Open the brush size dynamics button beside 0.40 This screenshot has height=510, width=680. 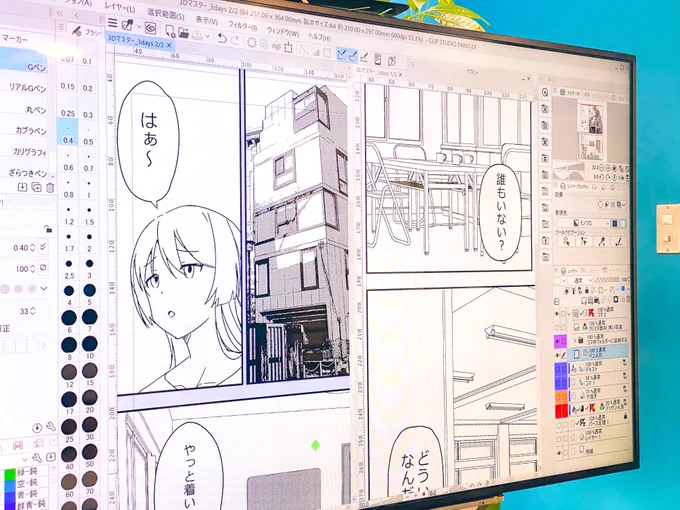pyautogui.click(x=43, y=247)
